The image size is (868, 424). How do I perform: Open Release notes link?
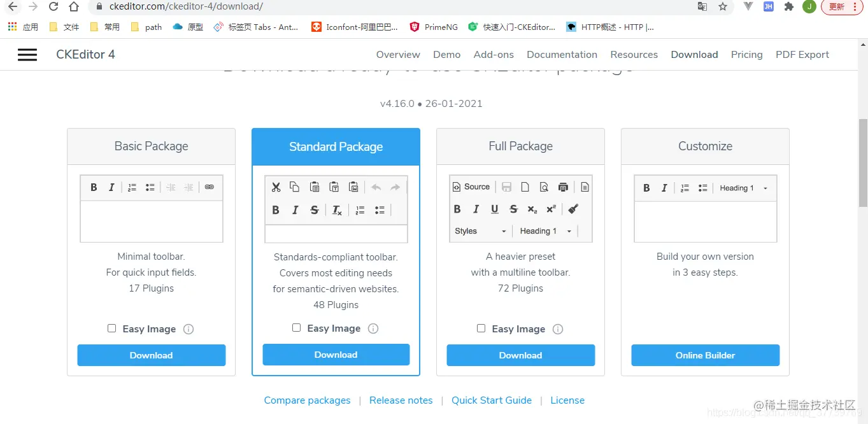point(401,400)
